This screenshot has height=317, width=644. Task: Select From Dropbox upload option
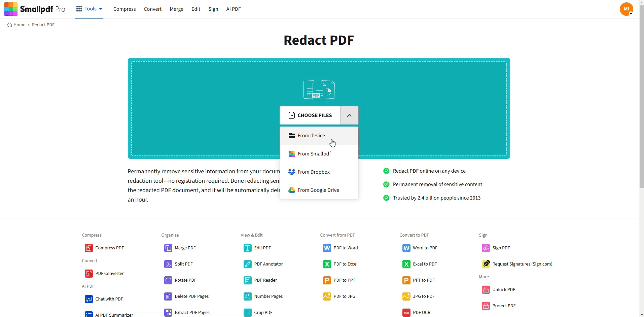314,172
